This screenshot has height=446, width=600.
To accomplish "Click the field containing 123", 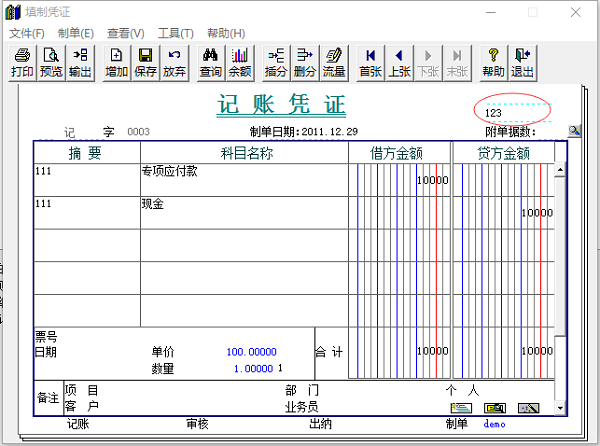I will [x=518, y=113].
